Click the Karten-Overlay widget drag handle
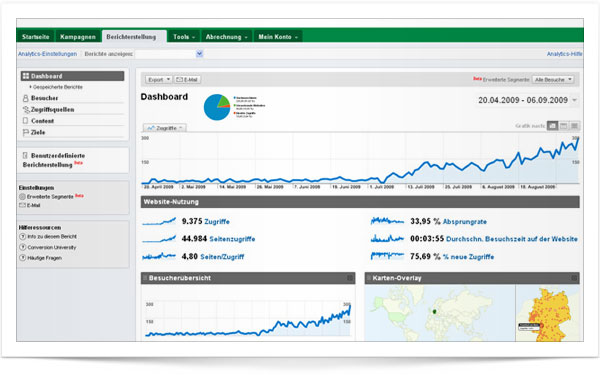This screenshot has width=600, height=376. click(x=369, y=278)
